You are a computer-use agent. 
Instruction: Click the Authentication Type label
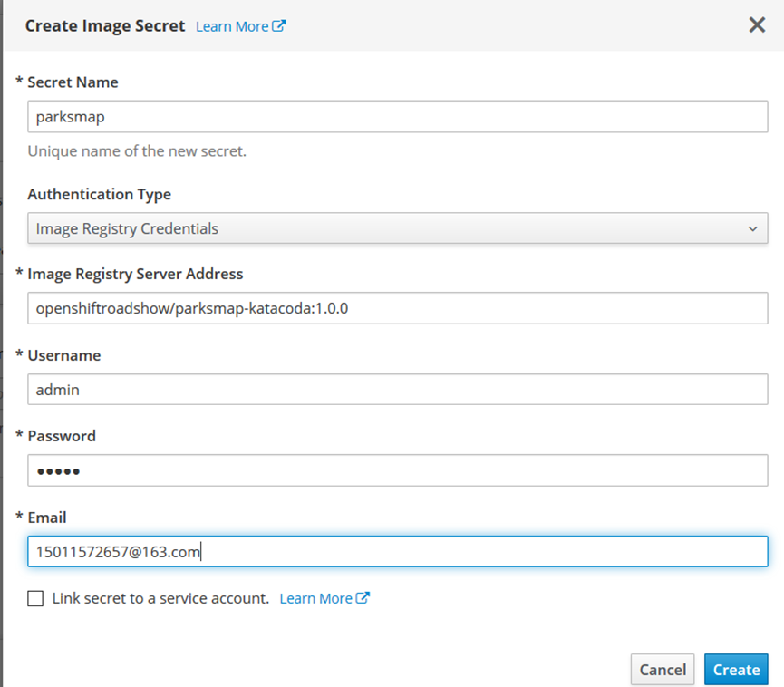99,194
